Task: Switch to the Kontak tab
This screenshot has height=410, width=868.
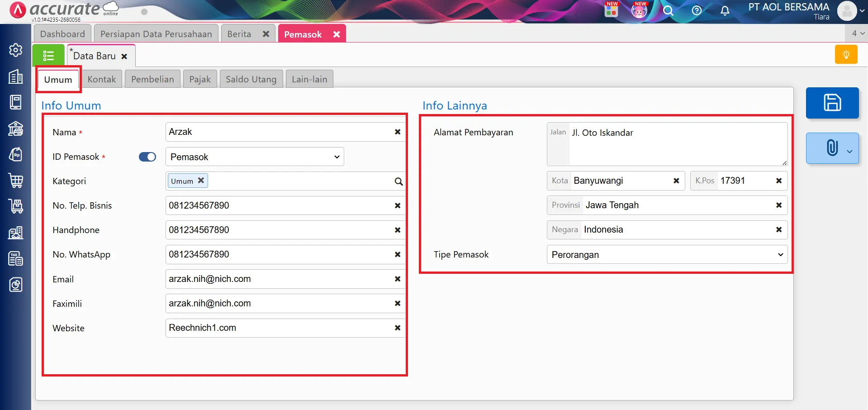Action: point(102,79)
